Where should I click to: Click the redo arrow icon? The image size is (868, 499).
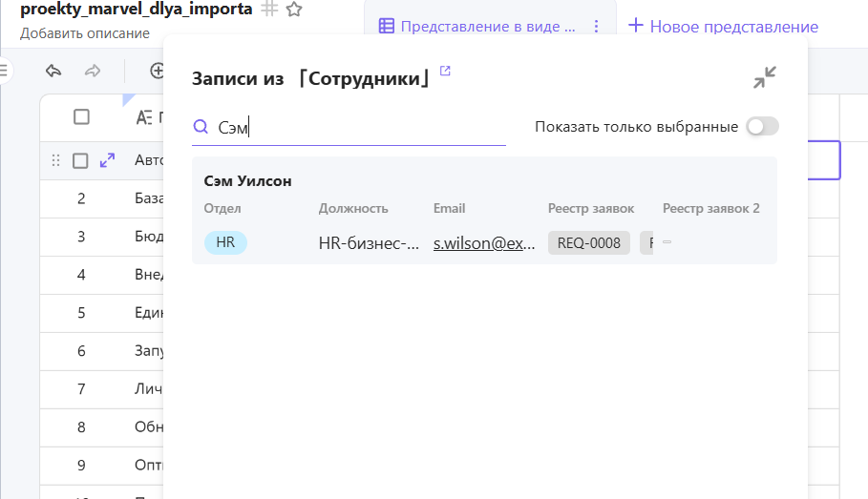93,71
